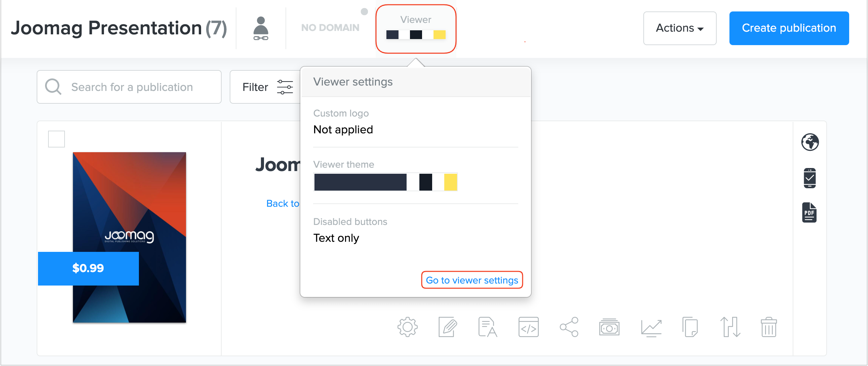Image resolution: width=868 pixels, height=366 pixels.
Task: Open the pricing money icon
Action: click(609, 327)
